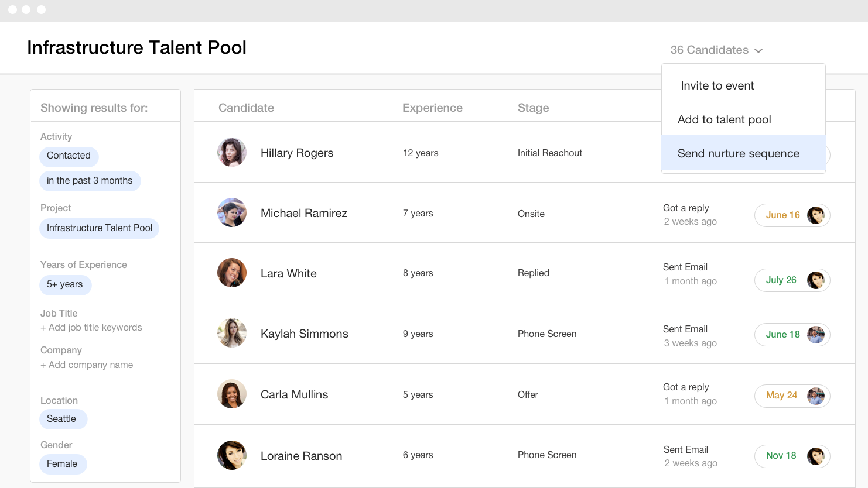The width and height of the screenshot is (868, 488).
Task: Open Michael Ramirez profile photo
Action: (x=232, y=212)
